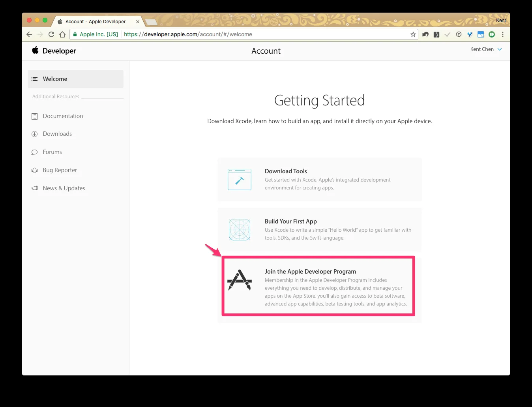Click the Documentation page icon in sidebar
The height and width of the screenshot is (407, 532).
pyautogui.click(x=35, y=116)
